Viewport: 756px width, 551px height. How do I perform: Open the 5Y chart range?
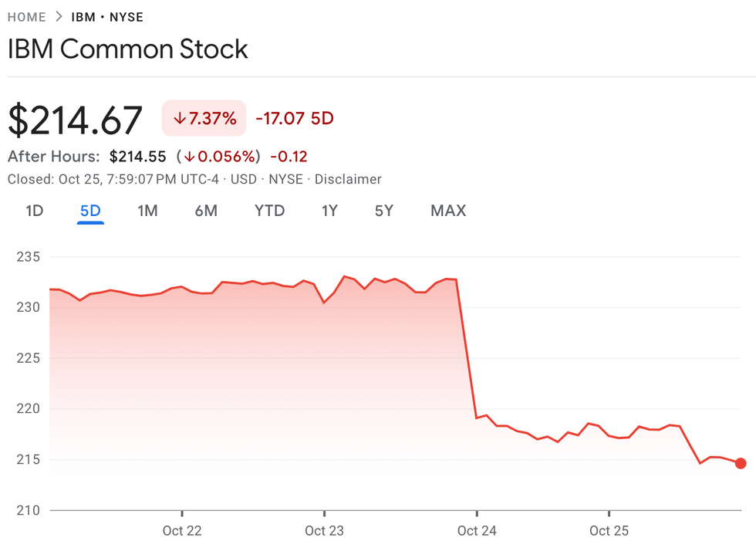tap(383, 211)
